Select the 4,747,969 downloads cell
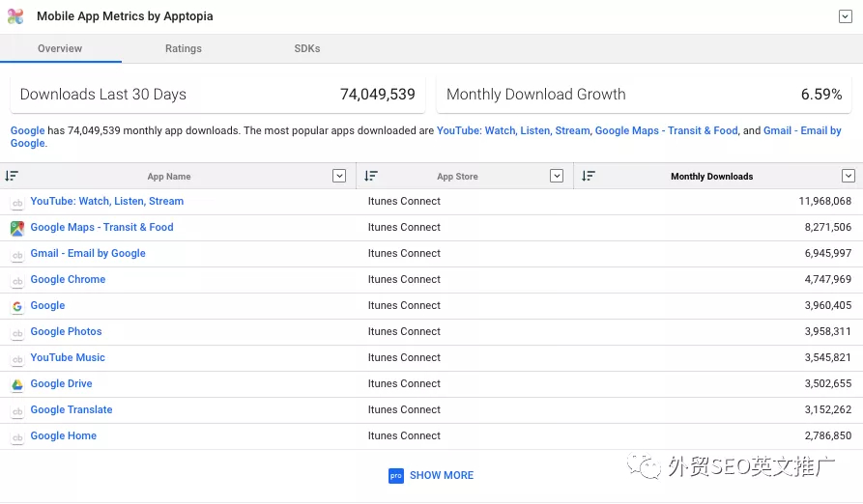This screenshot has height=504, width=863. [x=828, y=279]
